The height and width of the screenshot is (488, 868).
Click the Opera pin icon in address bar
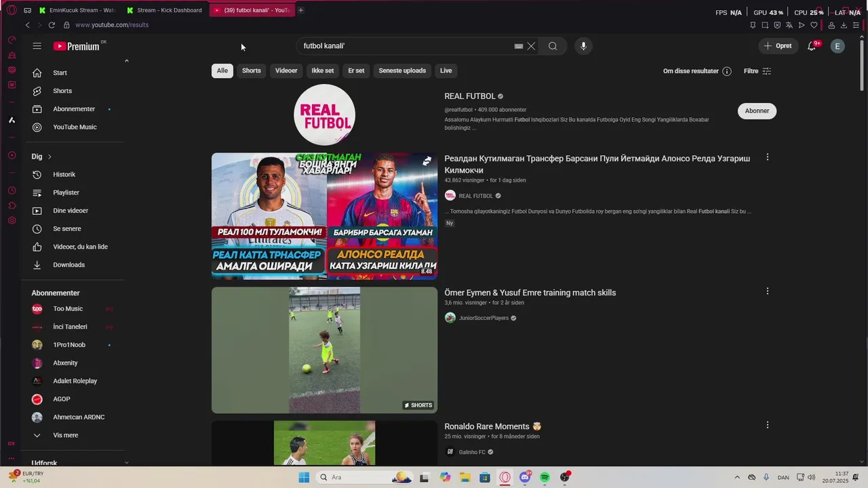(x=753, y=25)
